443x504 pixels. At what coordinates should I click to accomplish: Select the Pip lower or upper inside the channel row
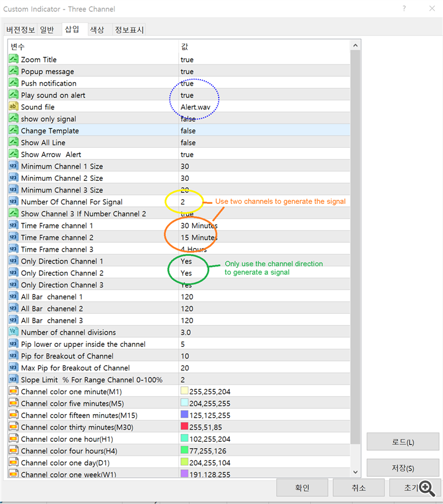pos(179,344)
